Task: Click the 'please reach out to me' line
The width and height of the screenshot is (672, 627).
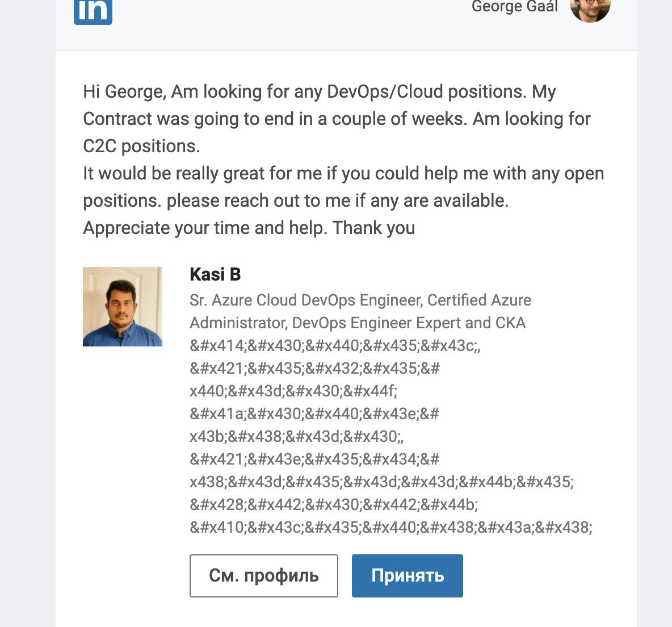Action: [x=295, y=200]
